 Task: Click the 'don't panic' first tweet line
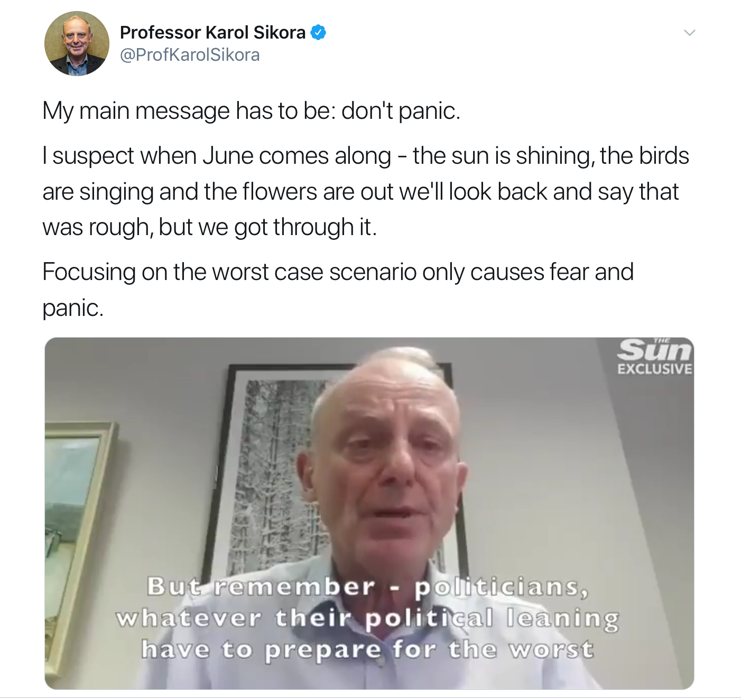click(x=252, y=111)
